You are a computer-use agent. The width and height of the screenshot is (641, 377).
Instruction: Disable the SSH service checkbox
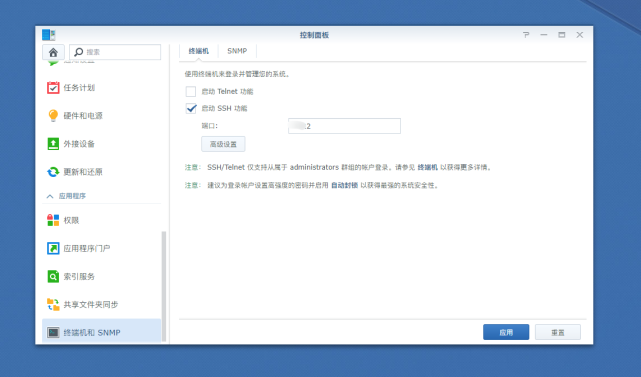tap(191, 108)
